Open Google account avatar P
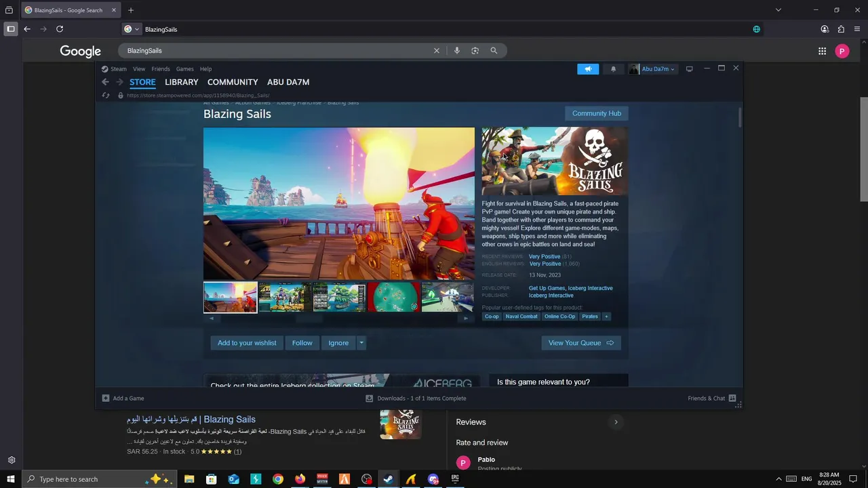The width and height of the screenshot is (868, 488). click(842, 51)
